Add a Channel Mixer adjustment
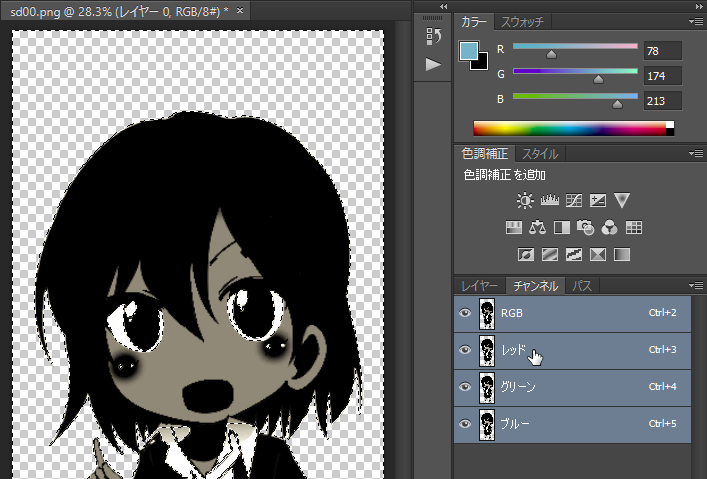Viewport: 707px width, 479px height. coord(610,227)
